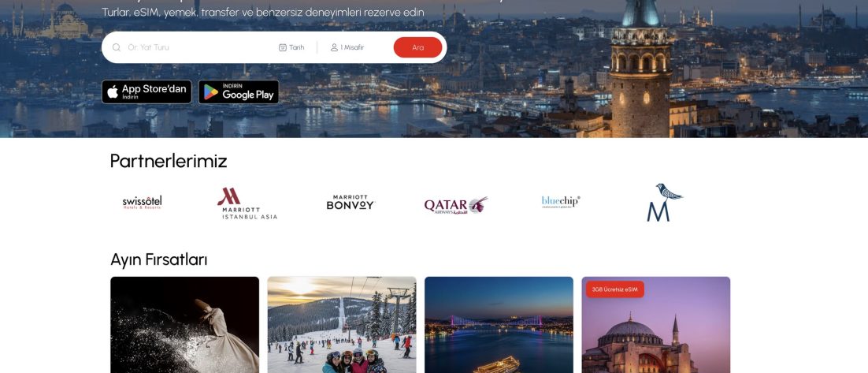Click the 3GB Ücretsiz eSIM badge
This screenshot has height=373, width=868.
pos(615,289)
